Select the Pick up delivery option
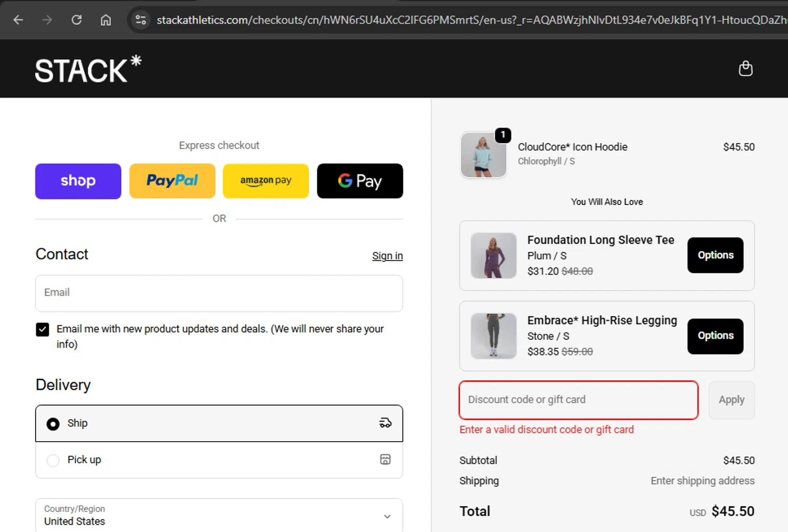 point(219,460)
